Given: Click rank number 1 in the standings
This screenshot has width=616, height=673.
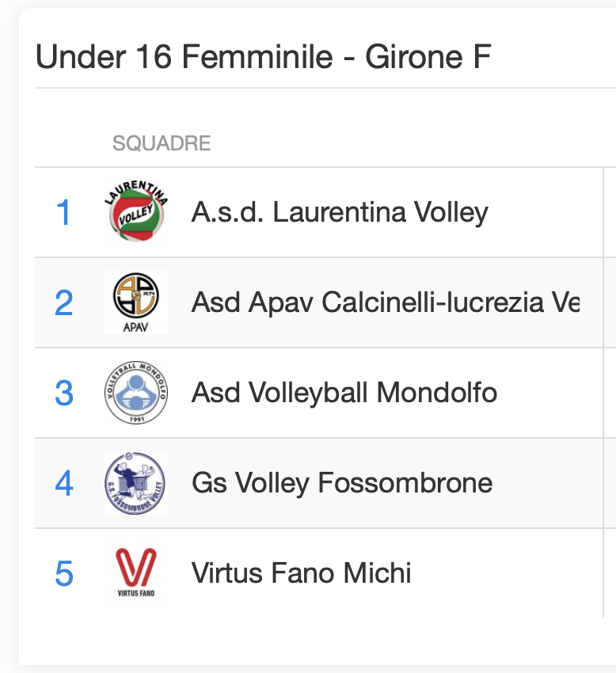Looking at the screenshot, I should [63, 212].
